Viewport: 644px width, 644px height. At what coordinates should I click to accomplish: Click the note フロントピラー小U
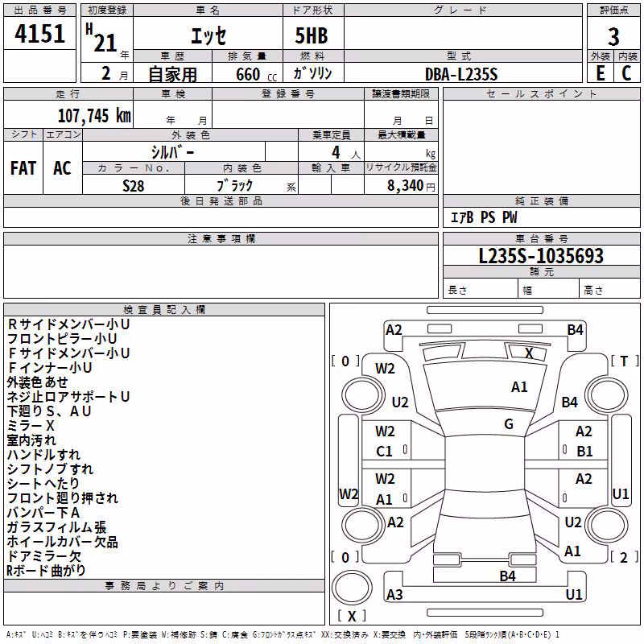(62, 339)
